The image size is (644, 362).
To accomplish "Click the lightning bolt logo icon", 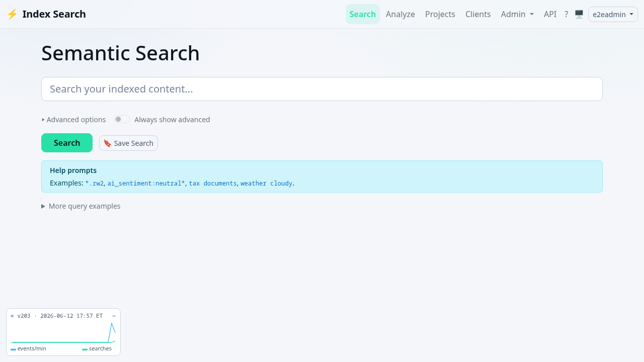I will coord(12,14).
